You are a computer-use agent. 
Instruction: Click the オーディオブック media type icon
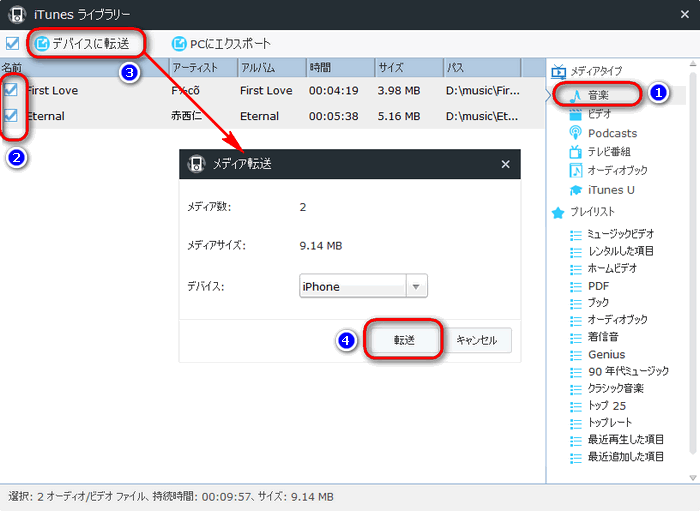575,170
